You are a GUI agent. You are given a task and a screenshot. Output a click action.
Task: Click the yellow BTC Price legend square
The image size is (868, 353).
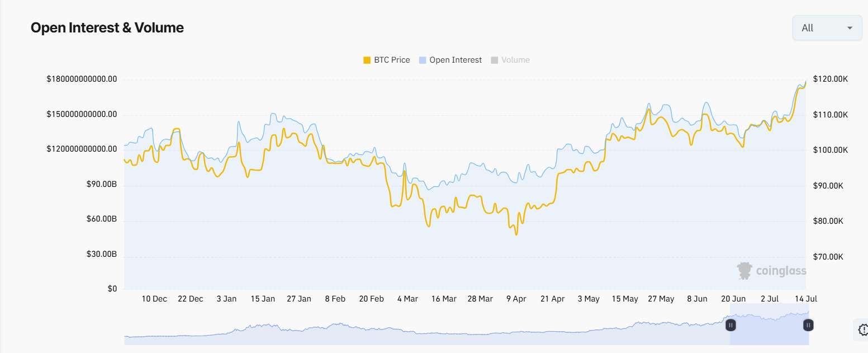pos(366,60)
